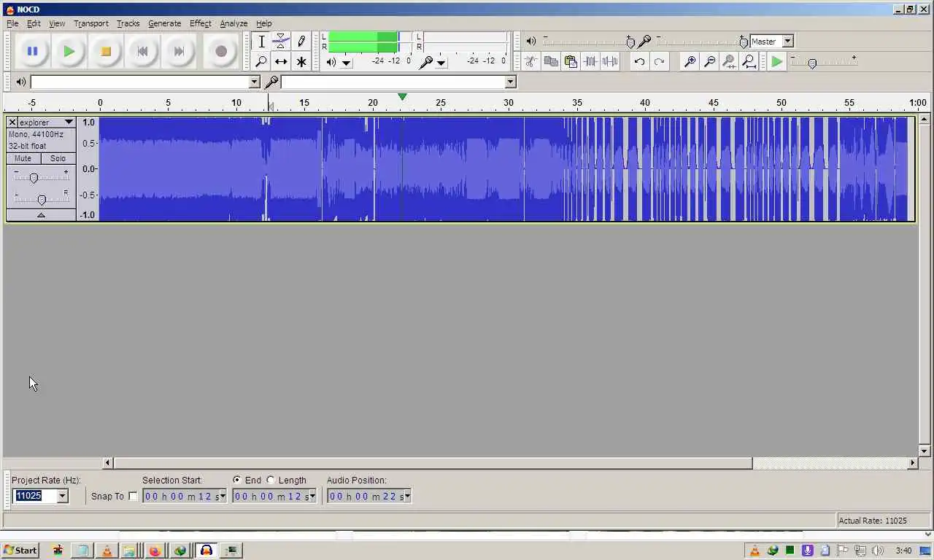Click the Zoom Out magnifier

(709, 62)
